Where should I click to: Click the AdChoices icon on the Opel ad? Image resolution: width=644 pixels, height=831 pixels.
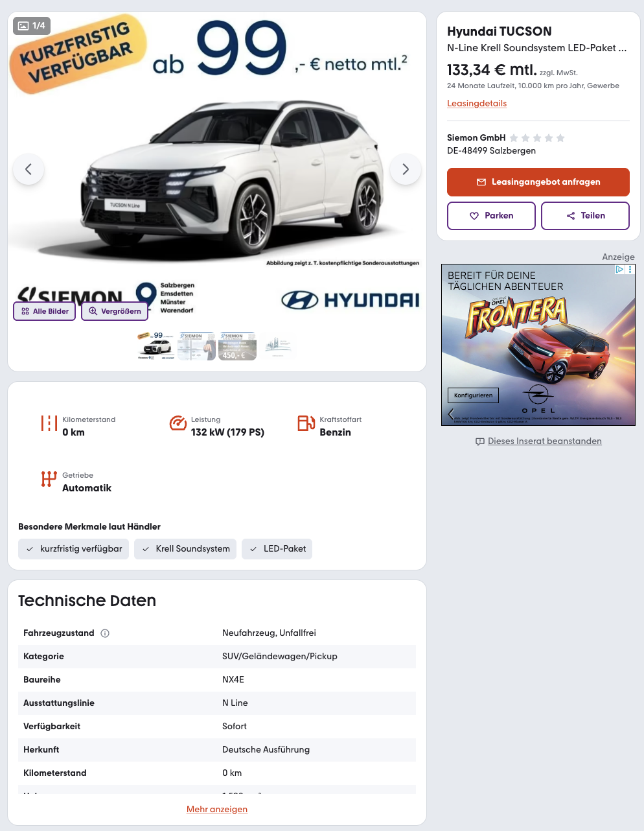[x=620, y=269]
